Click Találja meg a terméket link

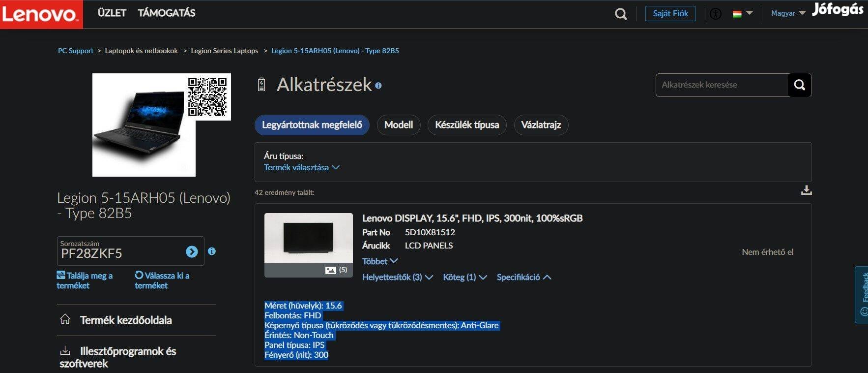click(x=85, y=280)
